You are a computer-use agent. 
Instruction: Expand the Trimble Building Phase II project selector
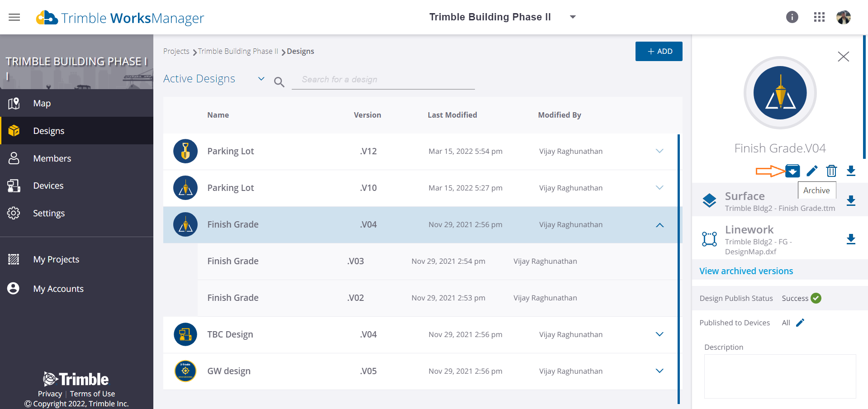(573, 17)
